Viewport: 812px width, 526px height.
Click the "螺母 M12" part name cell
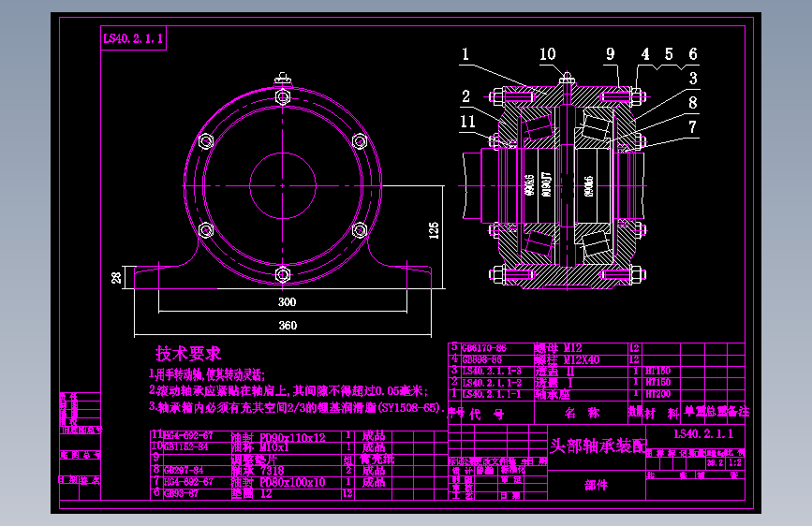coord(558,348)
